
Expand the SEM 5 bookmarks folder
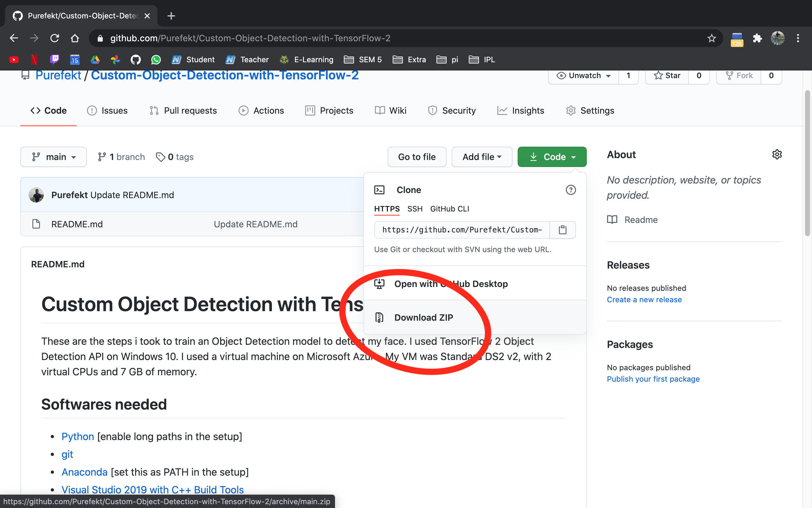tap(363, 59)
